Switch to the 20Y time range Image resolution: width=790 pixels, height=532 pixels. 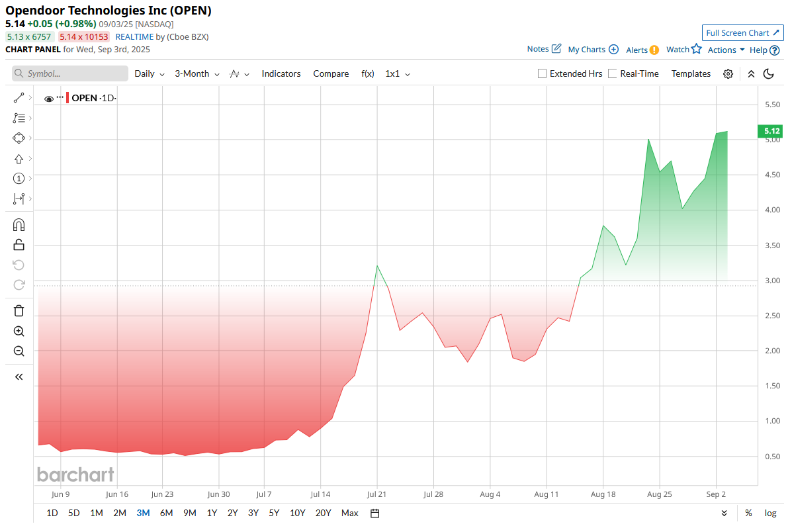coord(323,513)
